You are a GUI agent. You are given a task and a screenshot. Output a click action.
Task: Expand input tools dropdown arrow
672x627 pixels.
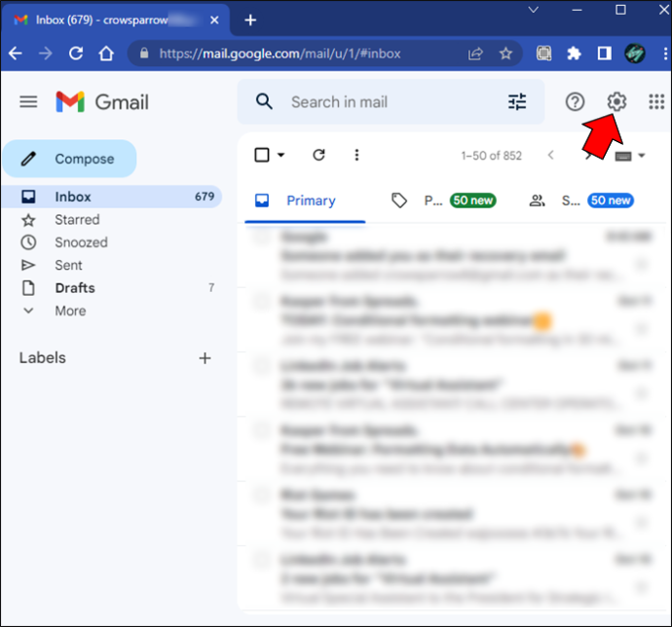coord(642,156)
